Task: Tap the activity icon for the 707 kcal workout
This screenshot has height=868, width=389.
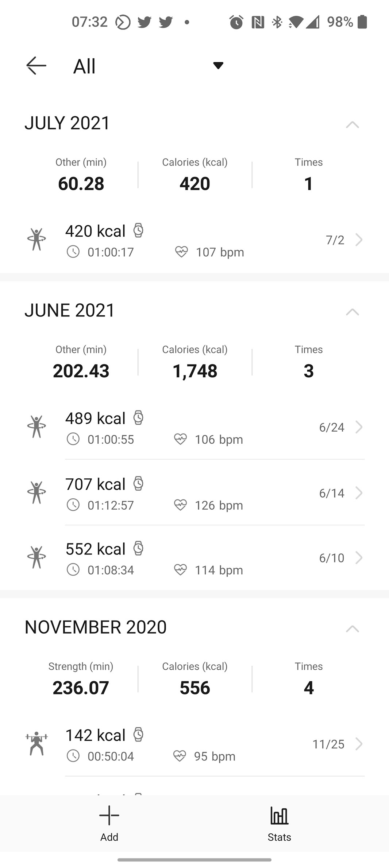Action: pyautogui.click(x=36, y=493)
